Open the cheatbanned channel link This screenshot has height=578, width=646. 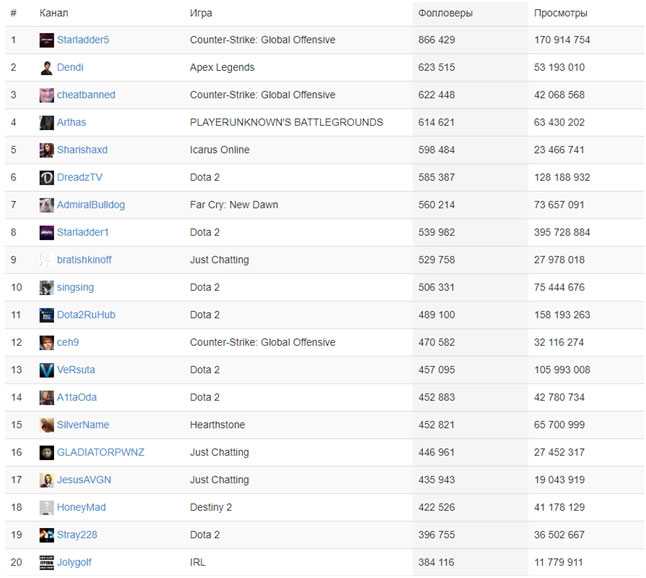point(86,95)
